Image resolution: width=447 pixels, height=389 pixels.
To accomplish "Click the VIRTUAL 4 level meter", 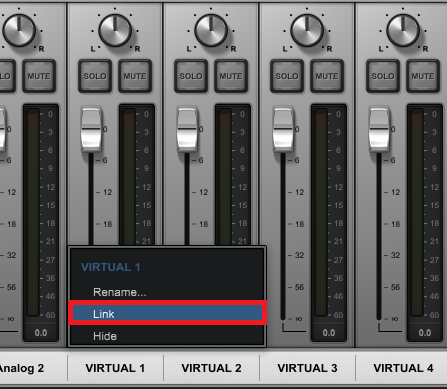I will (x=417, y=212).
